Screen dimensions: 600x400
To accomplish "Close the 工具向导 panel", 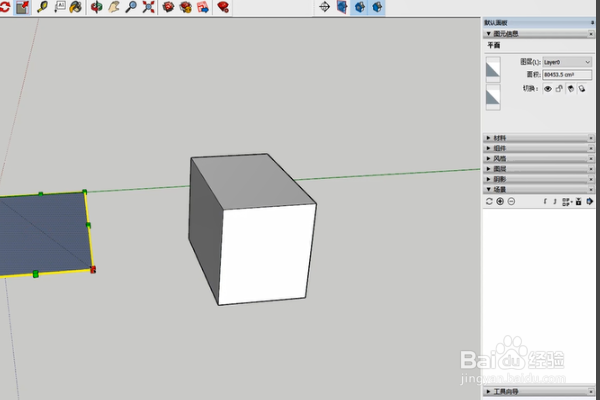I will 591,392.
